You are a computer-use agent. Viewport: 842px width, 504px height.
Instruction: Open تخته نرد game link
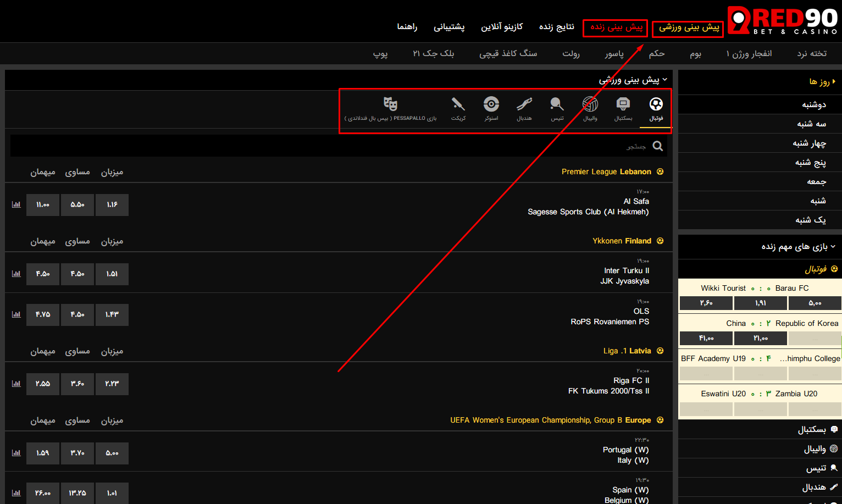(x=812, y=53)
